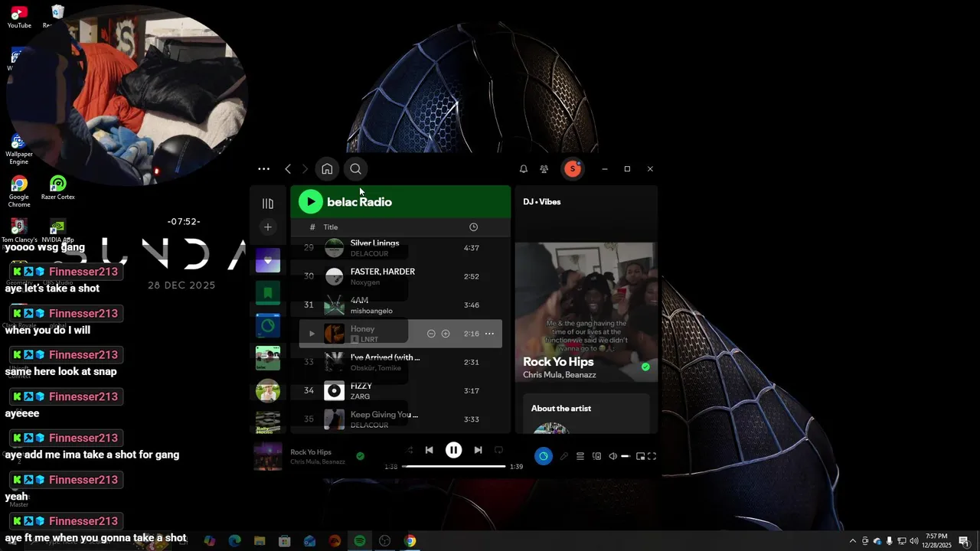Open the Spotify search
This screenshot has width=980, height=551.
[x=355, y=169]
